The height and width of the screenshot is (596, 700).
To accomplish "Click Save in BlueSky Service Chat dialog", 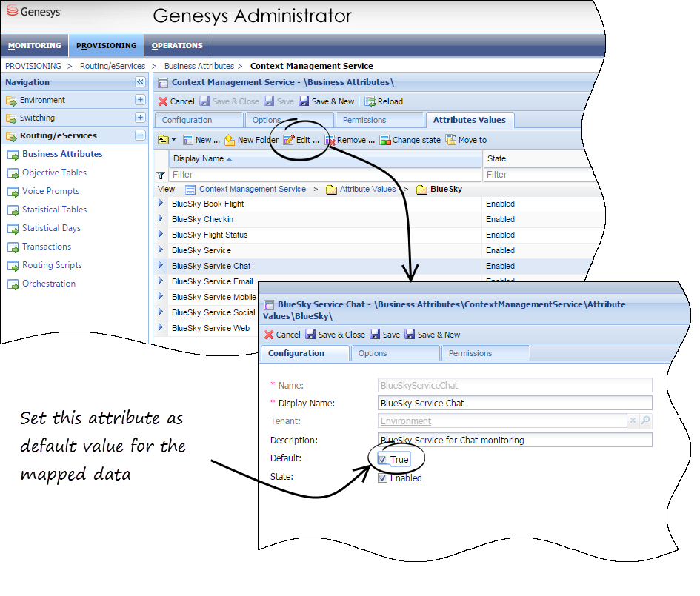I will 385,335.
